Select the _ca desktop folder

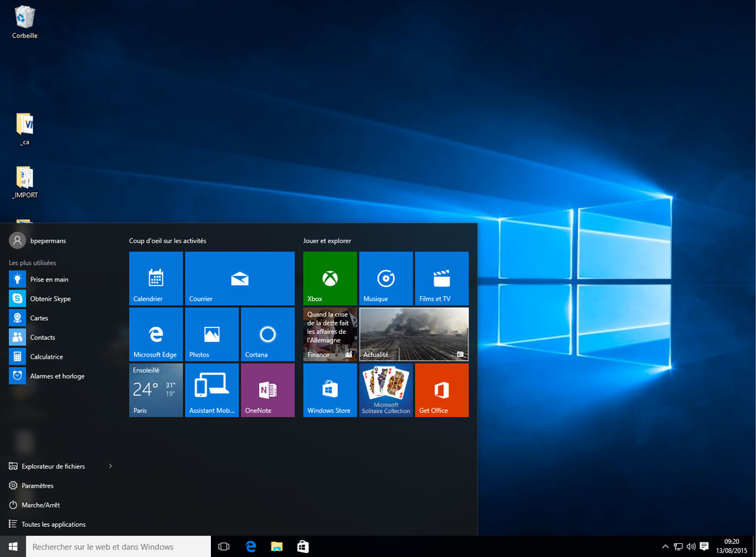click(25, 129)
